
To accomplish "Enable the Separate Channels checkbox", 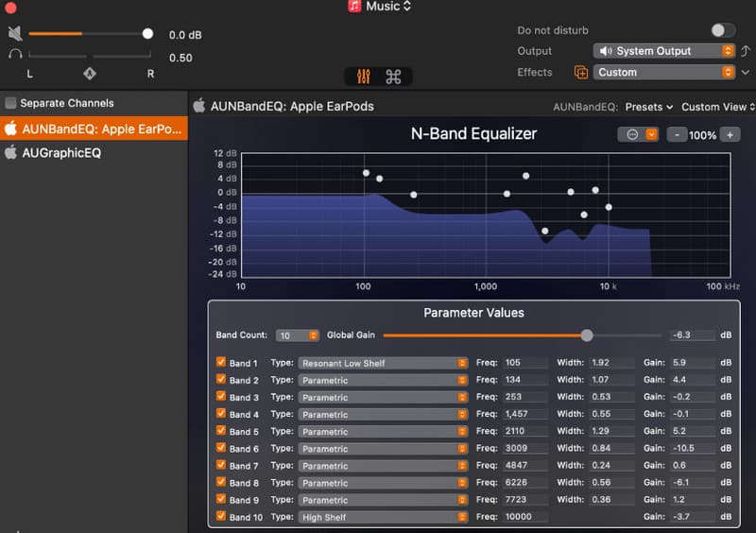I will point(11,103).
